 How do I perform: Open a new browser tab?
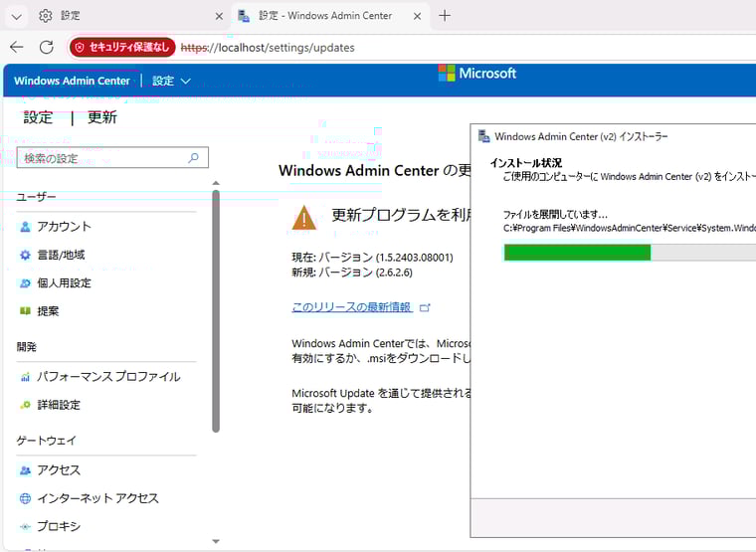[445, 16]
